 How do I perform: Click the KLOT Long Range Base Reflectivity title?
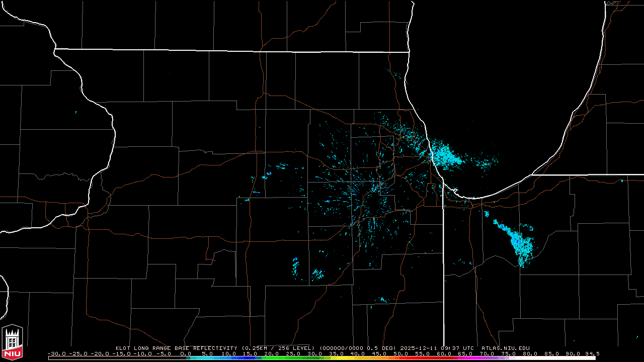tap(177, 348)
